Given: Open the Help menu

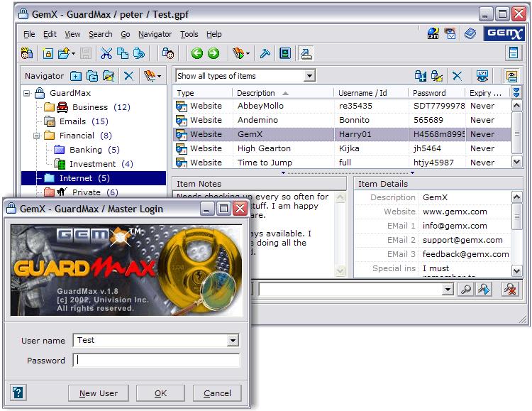Looking at the screenshot, I should click(x=214, y=34).
